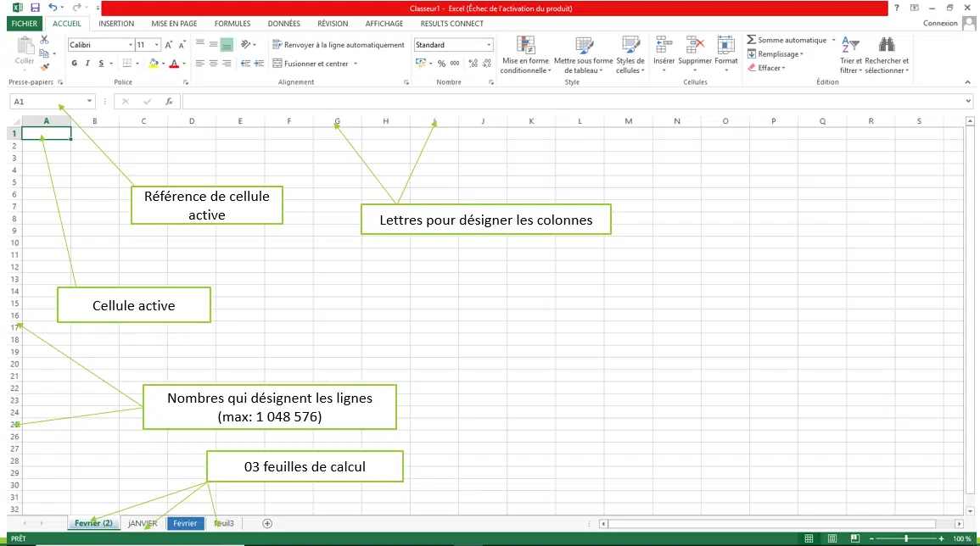Image resolution: width=980 pixels, height=546 pixels.
Task: Switch to the FORMULES tab
Action: pos(232,24)
